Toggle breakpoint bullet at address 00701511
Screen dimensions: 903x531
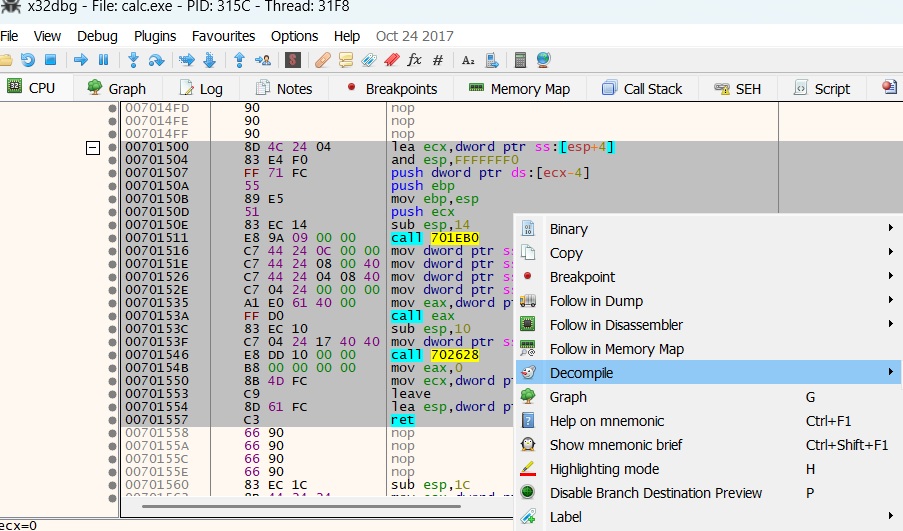112,238
